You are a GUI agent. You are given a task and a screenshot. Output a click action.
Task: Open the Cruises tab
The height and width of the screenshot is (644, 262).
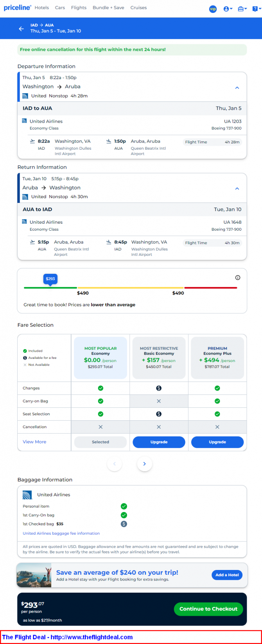coord(138,7)
